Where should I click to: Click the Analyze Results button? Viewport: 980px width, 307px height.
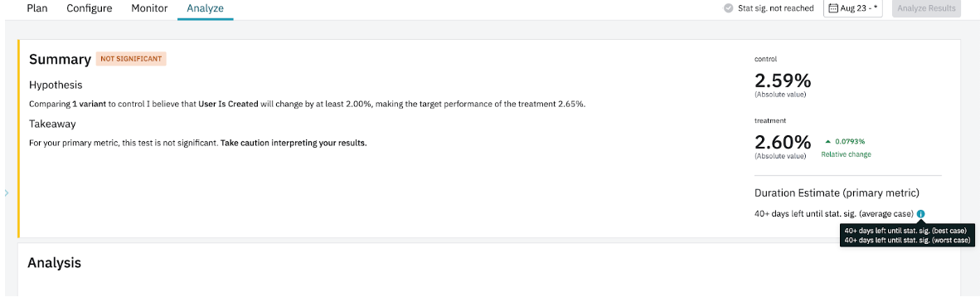coord(926,8)
